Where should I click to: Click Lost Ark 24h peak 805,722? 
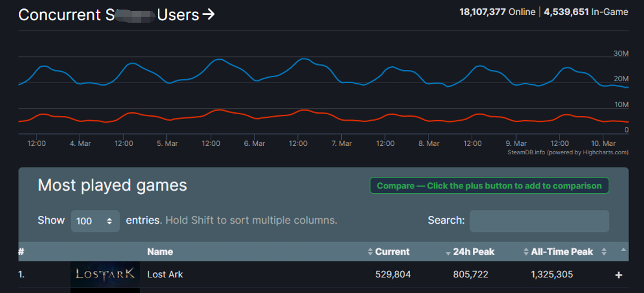[x=470, y=274]
